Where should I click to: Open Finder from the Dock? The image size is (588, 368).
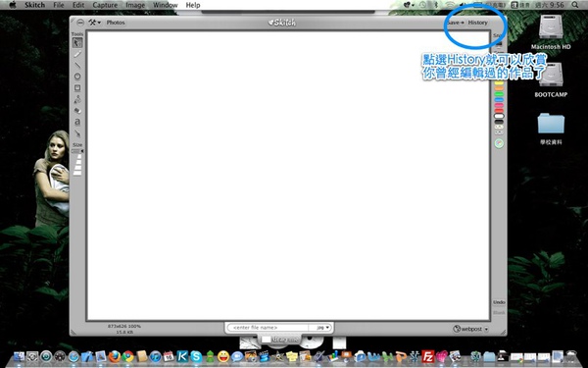click(19, 356)
